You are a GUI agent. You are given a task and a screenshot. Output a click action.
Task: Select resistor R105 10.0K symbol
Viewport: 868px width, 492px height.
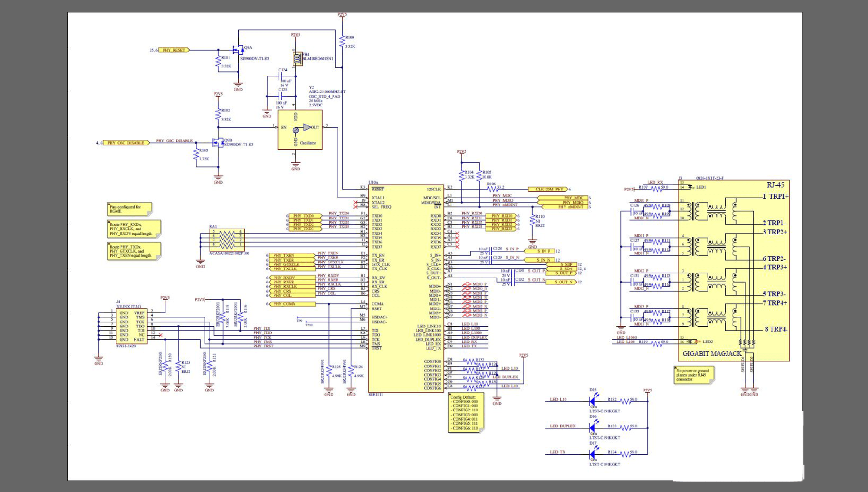point(479,175)
